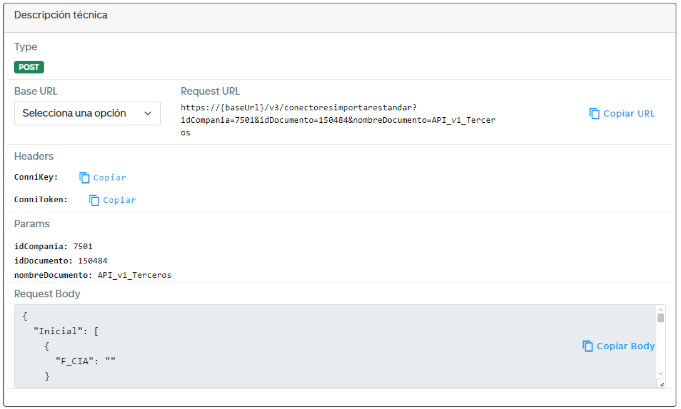The width and height of the screenshot is (681, 409).
Task: Click the Request Body scrollbar down arrow
Action: [660, 382]
